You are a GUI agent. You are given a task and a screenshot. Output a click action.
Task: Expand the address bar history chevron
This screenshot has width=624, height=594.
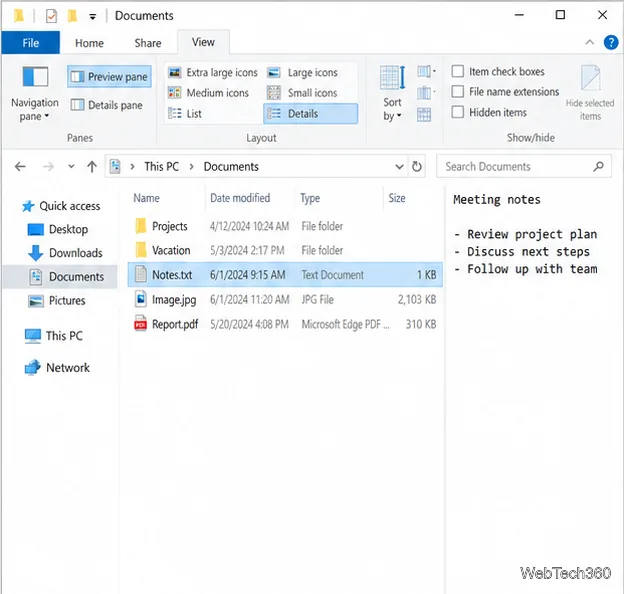coord(399,166)
